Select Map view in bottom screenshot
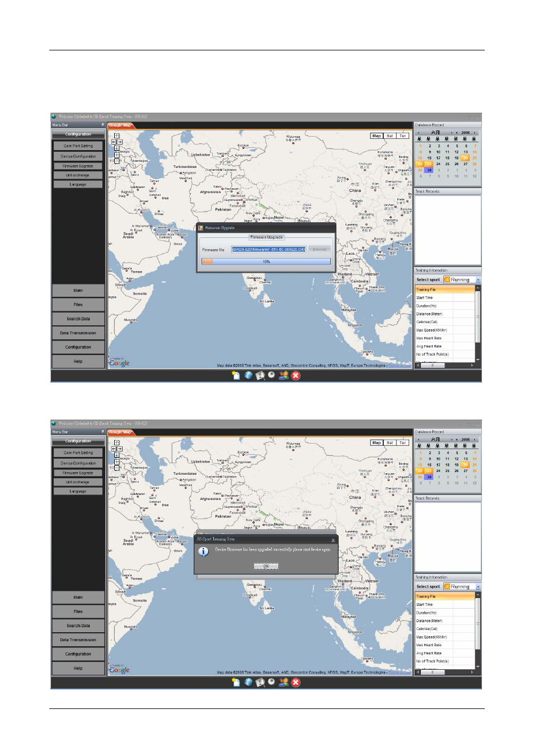Image resolution: width=534 pixels, height=756 pixels. [377, 442]
